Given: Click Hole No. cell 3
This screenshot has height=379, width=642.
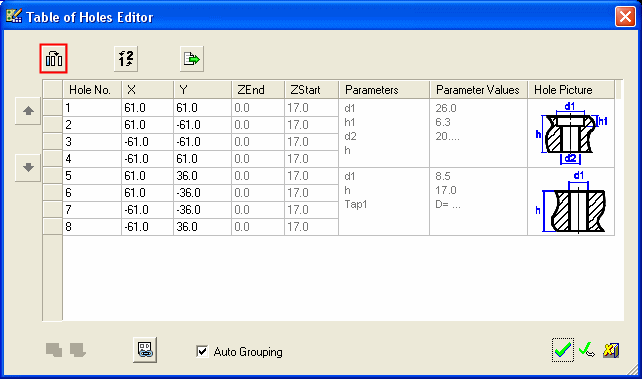Looking at the screenshot, I should point(92,142).
